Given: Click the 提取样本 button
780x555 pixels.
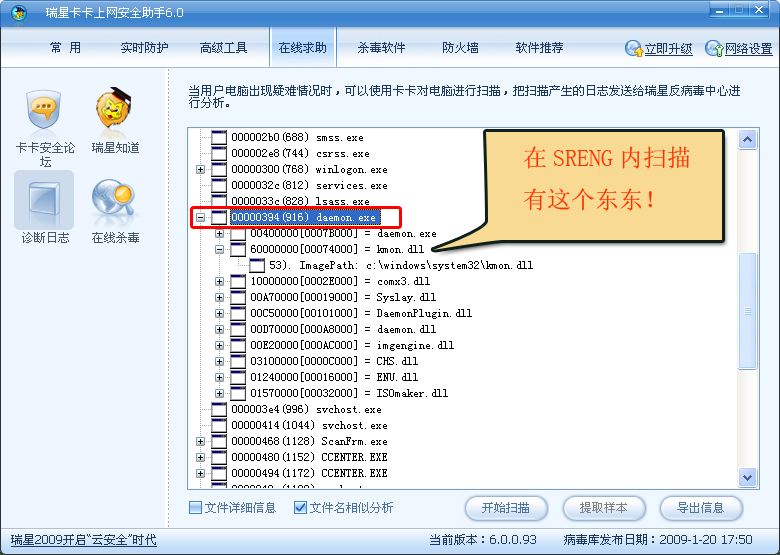Looking at the screenshot, I should [x=603, y=508].
